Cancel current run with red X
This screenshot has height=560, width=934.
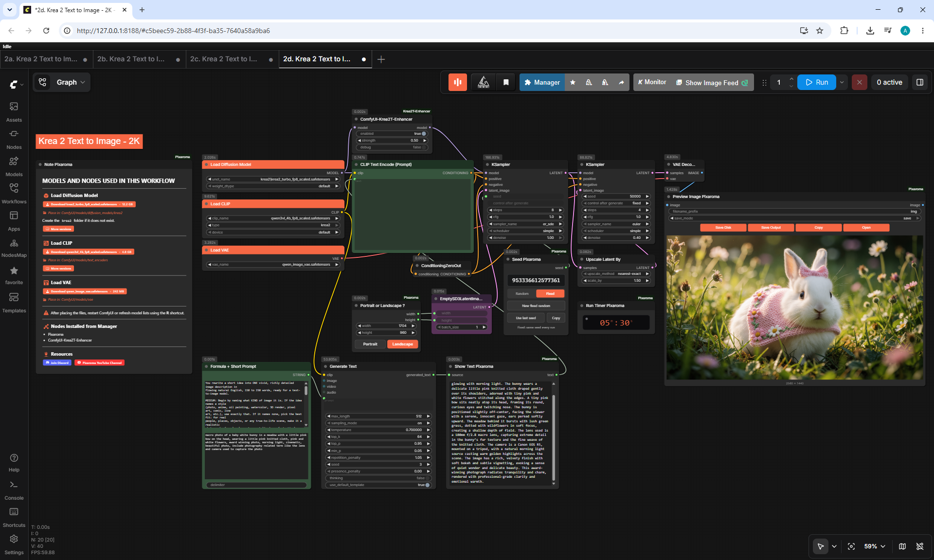tap(860, 82)
